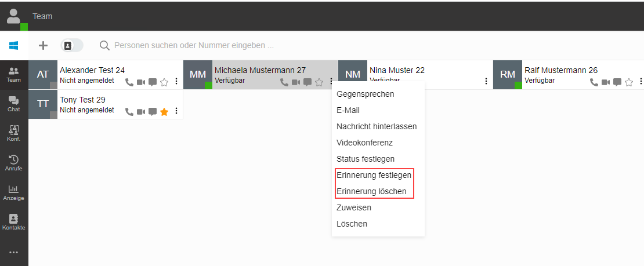Call Alexander Test 24 via phone icon
Image resolution: width=644 pixels, height=266 pixels.
[129, 82]
